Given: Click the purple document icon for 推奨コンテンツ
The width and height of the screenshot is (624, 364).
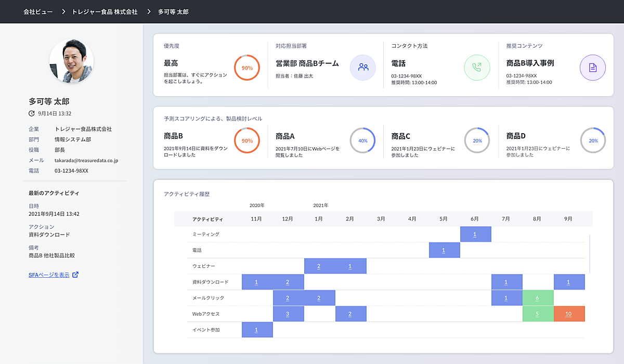Looking at the screenshot, I should pyautogui.click(x=592, y=68).
